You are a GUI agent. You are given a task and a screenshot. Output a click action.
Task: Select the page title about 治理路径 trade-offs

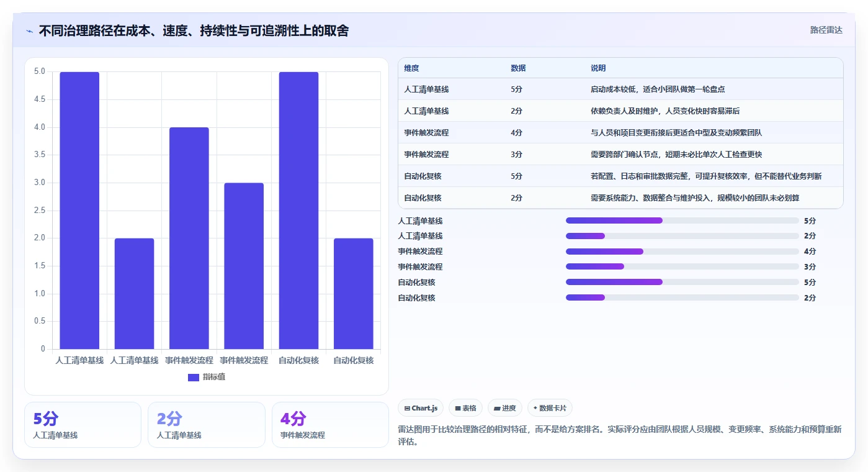pyautogui.click(x=194, y=30)
